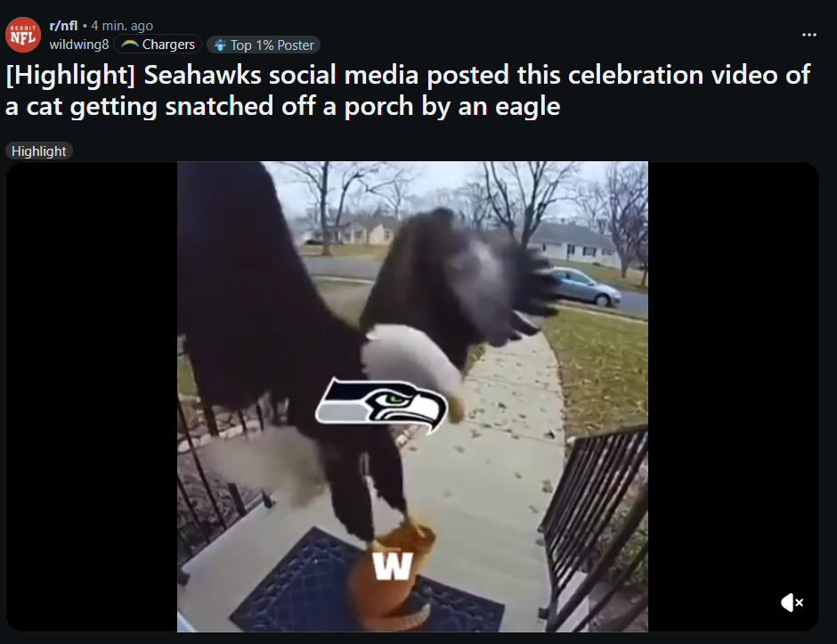Click the r/nfl subreddit name link
The height and width of the screenshot is (644, 837).
(63, 25)
